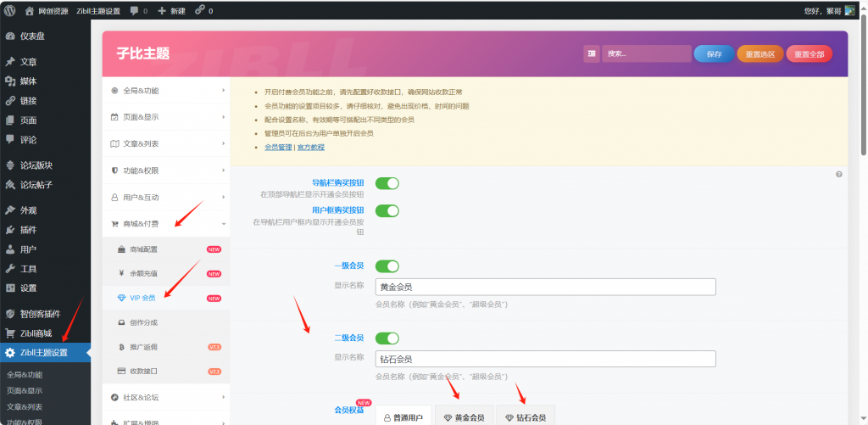Open 论坛帖子 in the sidebar

click(46, 185)
